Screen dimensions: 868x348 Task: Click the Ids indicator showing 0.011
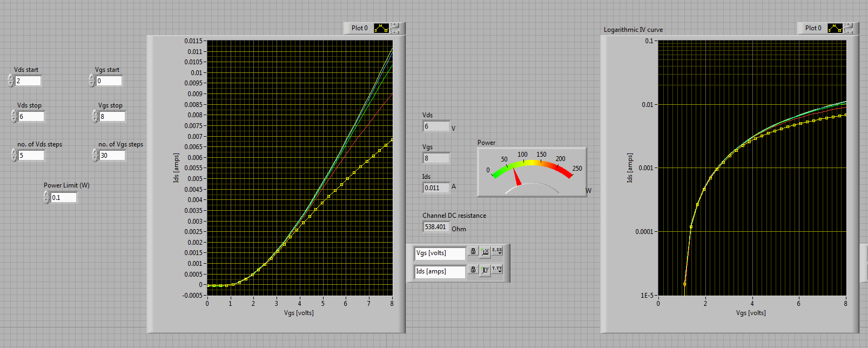pyautogui.click(x=436, y=188)
